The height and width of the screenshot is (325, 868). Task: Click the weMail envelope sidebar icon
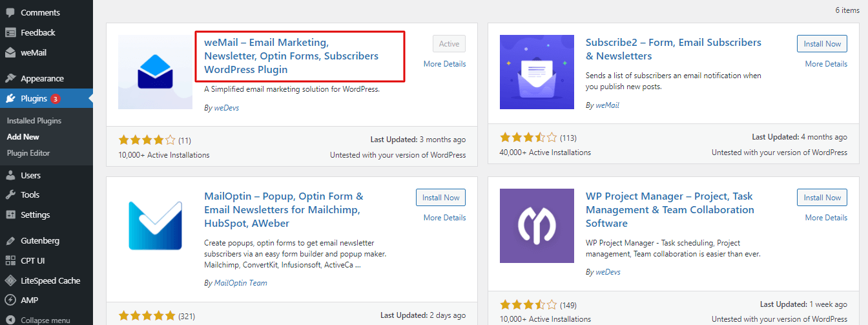click(x=10, y=52)
